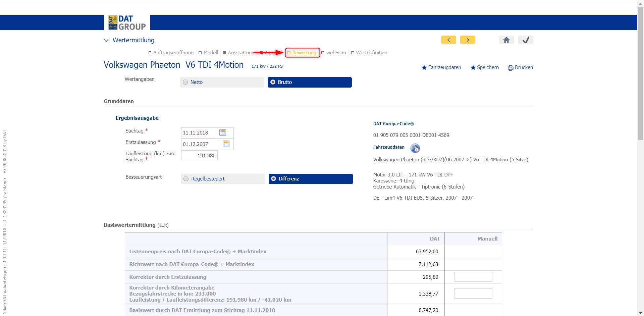Viewport: 644px width, 316px height.
Task: Click the Basiswert value 8.747,20
Action: coord(428,310)
